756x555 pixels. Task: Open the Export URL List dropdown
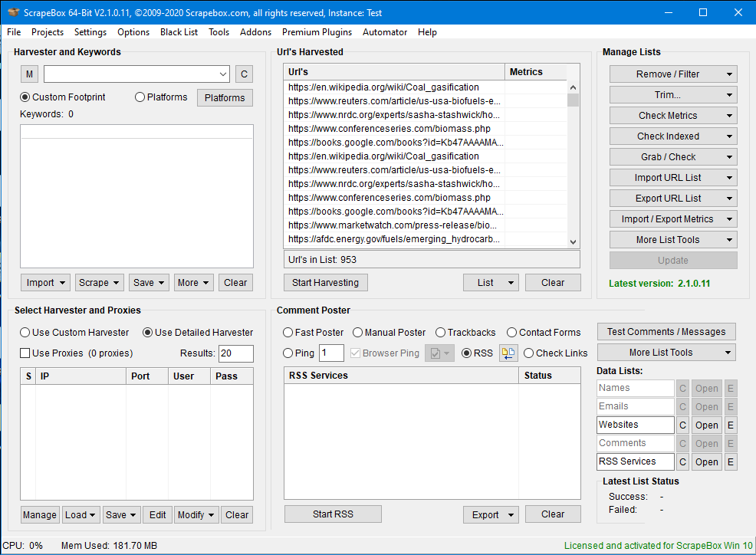[673, 199]
